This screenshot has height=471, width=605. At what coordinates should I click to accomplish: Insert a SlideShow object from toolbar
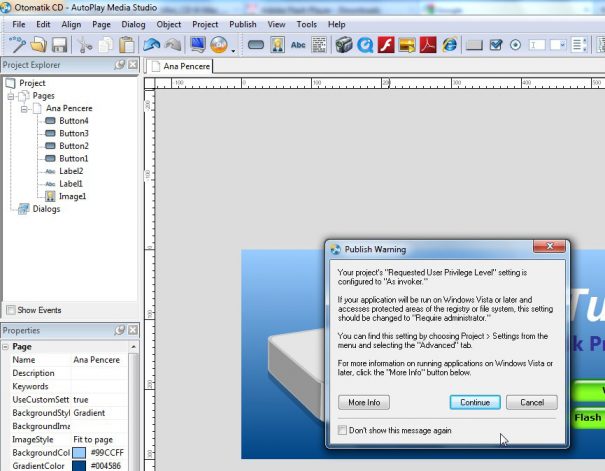[407, 45]
